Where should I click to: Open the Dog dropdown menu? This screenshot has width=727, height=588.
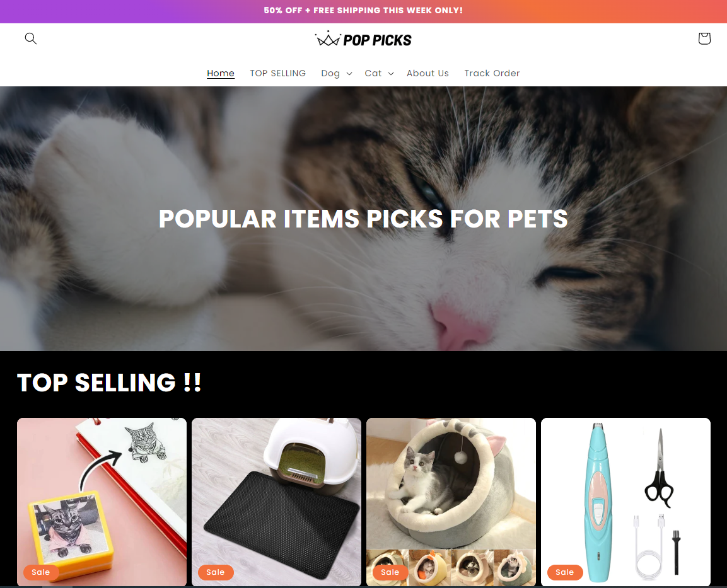[337, 73]
